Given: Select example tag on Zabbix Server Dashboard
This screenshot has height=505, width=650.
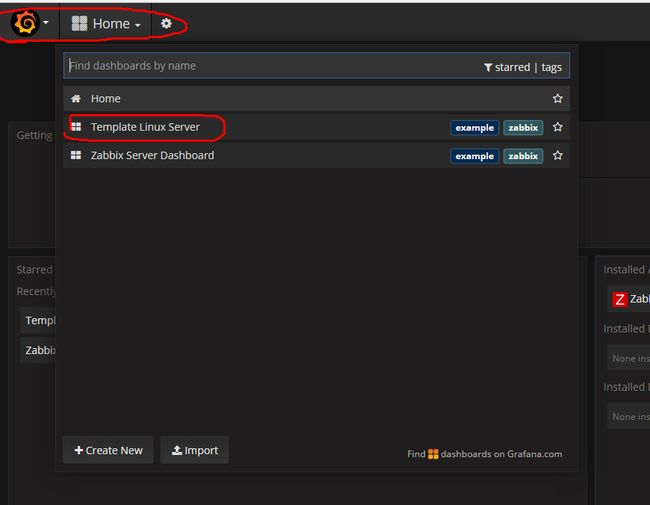Looking at the screenshot, I should coord(474,156).
